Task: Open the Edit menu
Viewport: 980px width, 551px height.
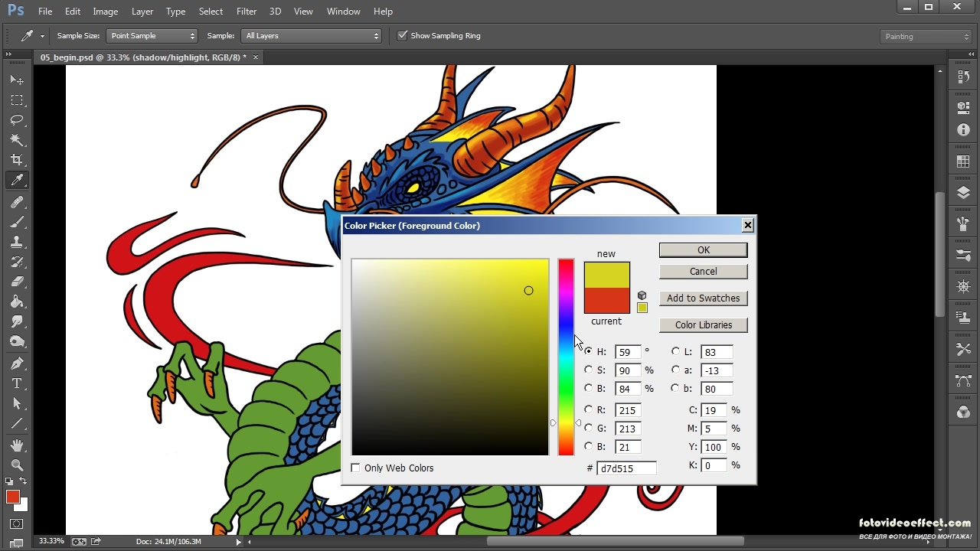Action: (73, 11)
